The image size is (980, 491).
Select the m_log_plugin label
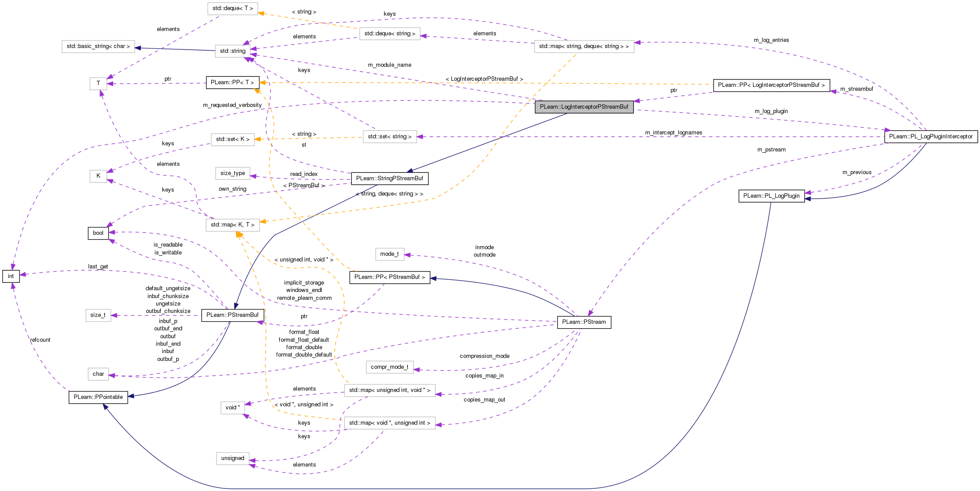click(x=771, y=111)
